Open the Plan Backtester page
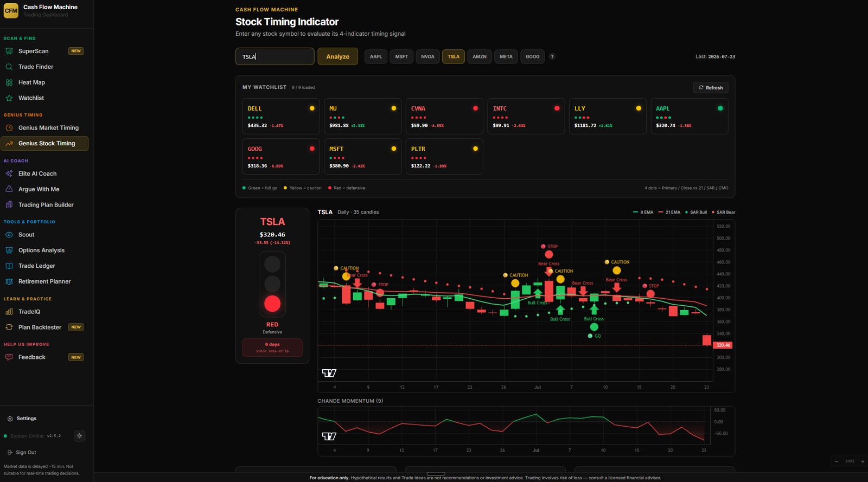868x482 pixels. tap(44, 327)
